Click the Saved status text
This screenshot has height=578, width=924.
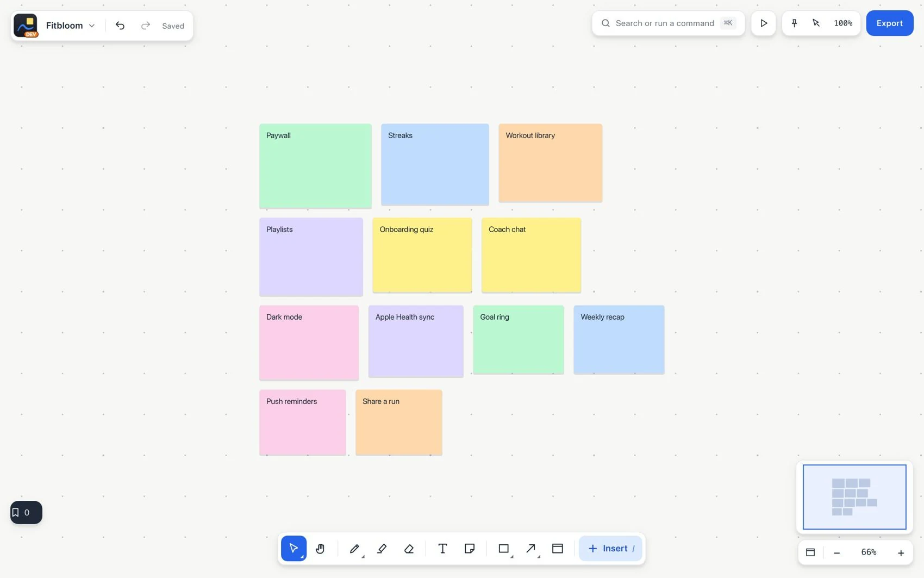tap(173, 26)
